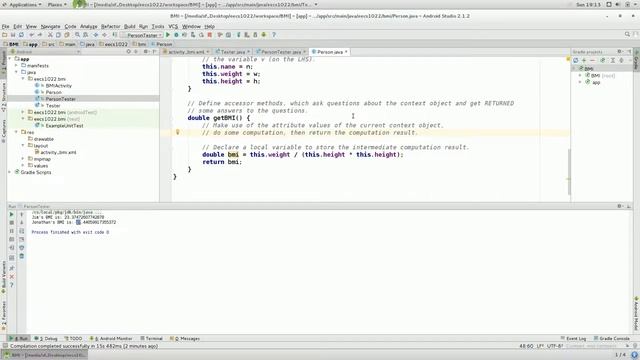Select activity_bmi.xml under the layout folder
Viewport: 640px width, 360px height.
58,152
